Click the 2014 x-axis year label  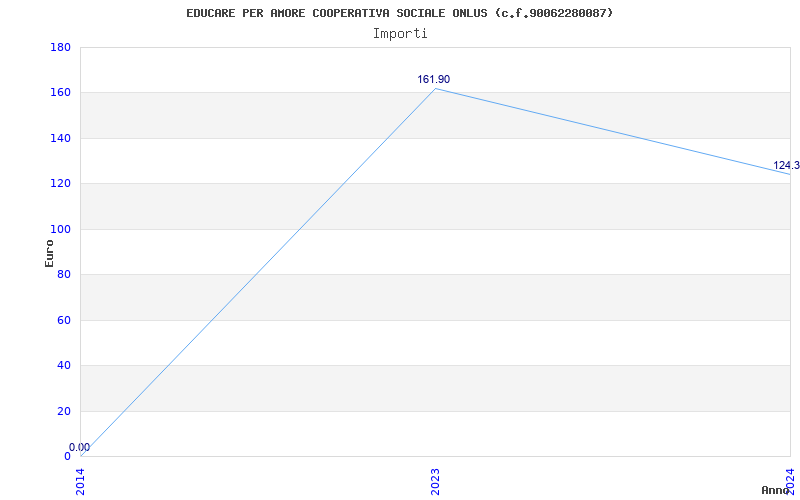[x=81, y=482]
